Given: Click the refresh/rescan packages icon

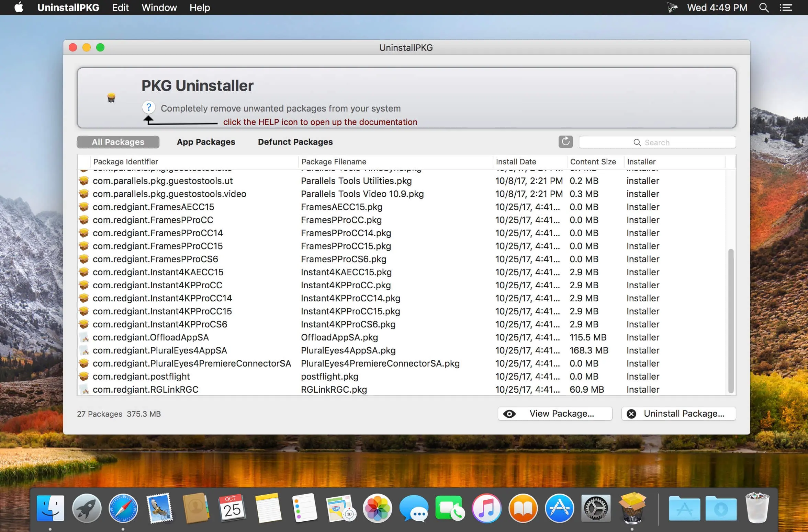Looking at the screenshot, I should pyautogui.click(x=565, y=141).
